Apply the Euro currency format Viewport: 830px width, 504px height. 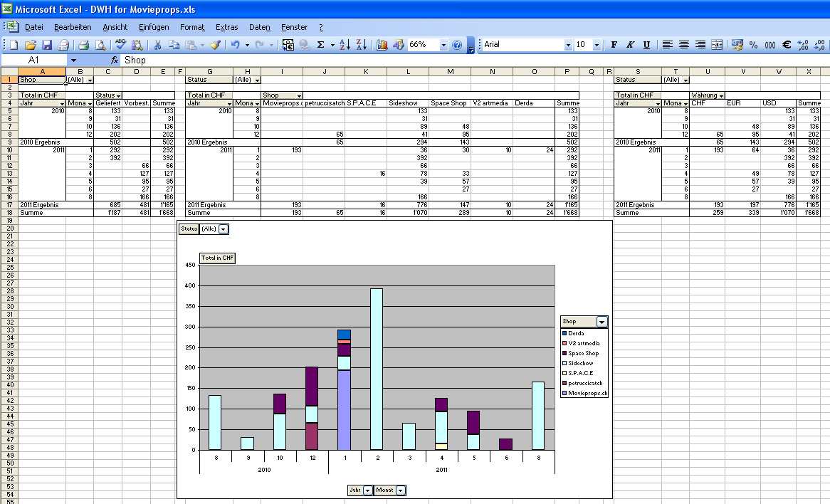787,45
